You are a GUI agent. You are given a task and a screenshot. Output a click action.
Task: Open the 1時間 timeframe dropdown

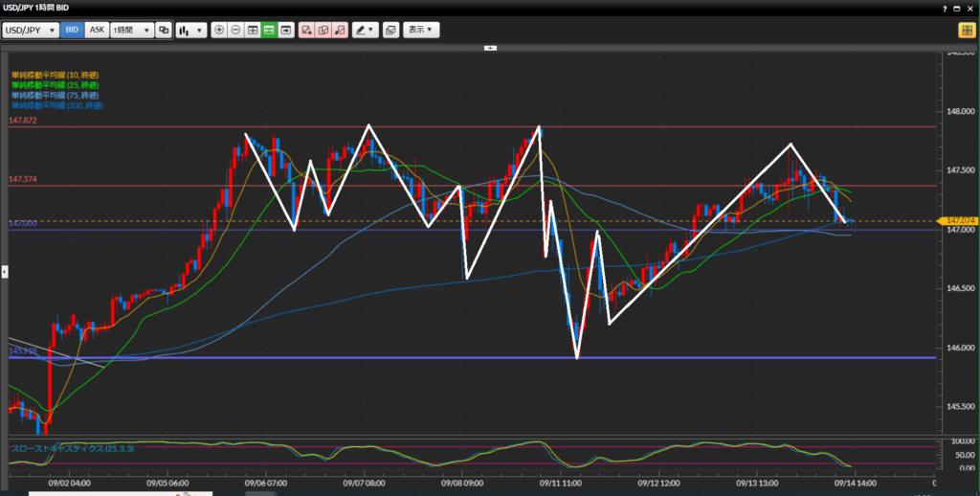[132, 30]
